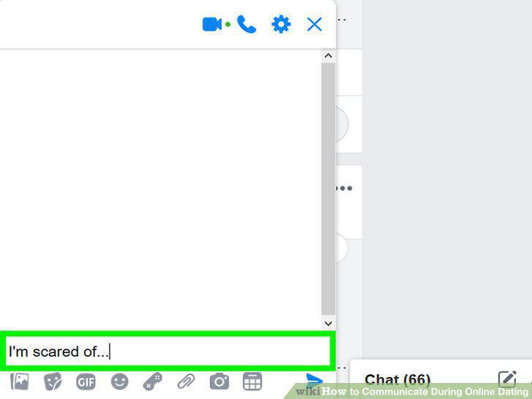The image size is (532, 399).
Task: Open the games controller icon
Action: tap(153, 381)
